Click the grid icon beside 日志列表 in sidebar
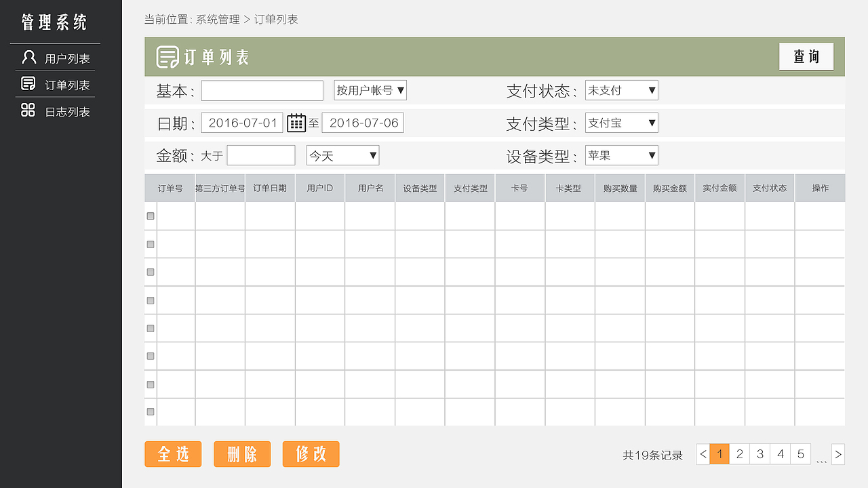 point(28,111)
